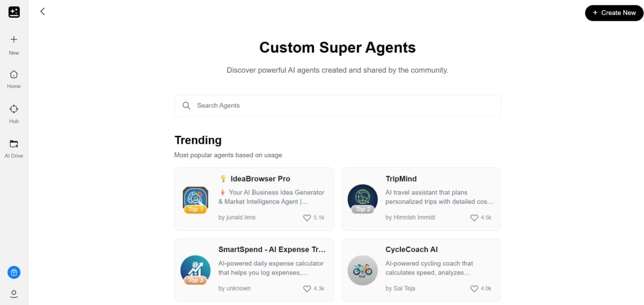Click the Genspark logo icon
The image size is (644, 305).
point(14,12)
